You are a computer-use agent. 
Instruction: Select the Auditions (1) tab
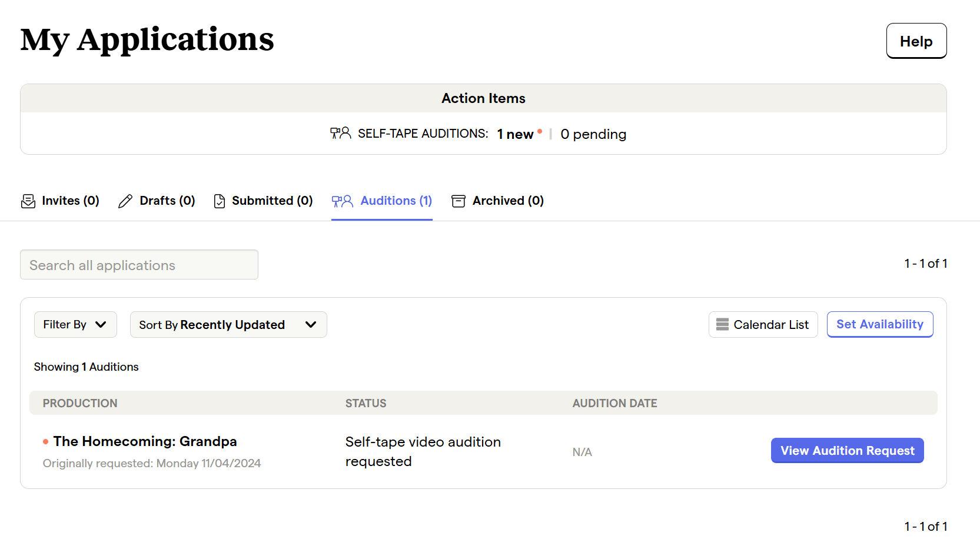(x=382, y=201)
